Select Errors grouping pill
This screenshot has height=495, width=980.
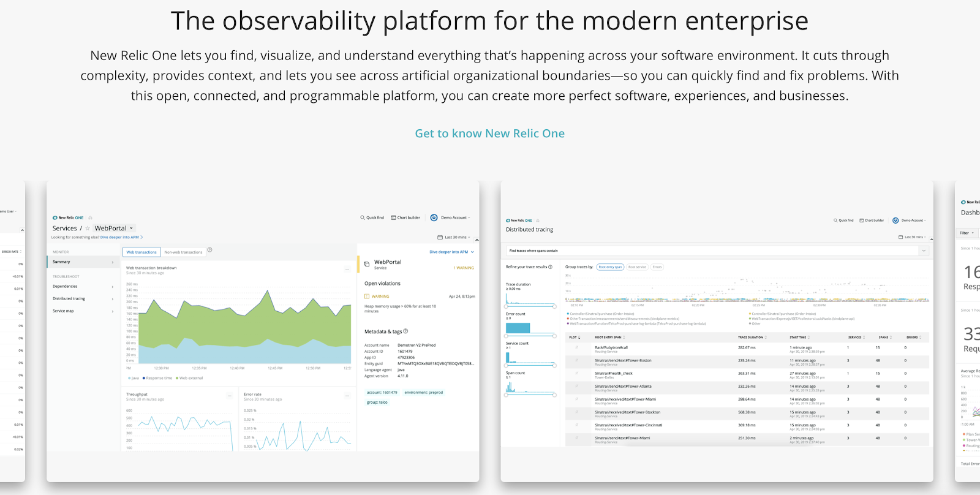[657, 267]
